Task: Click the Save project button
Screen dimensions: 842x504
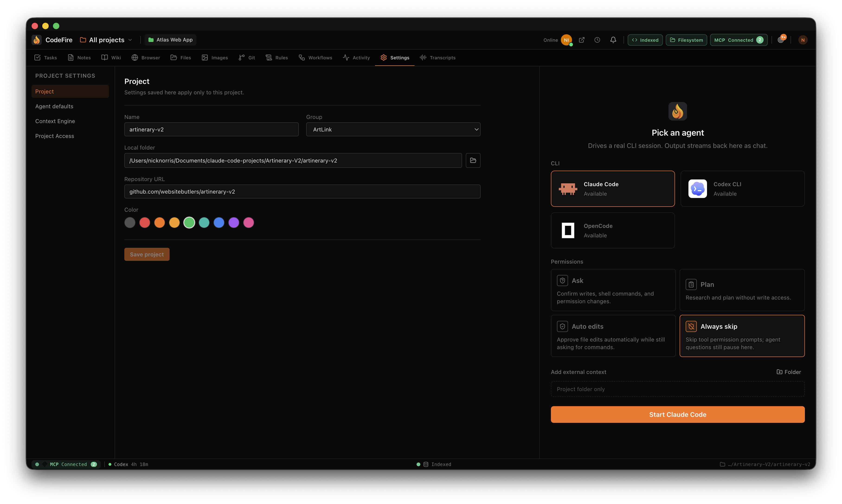Action: (x=147, y=254)
